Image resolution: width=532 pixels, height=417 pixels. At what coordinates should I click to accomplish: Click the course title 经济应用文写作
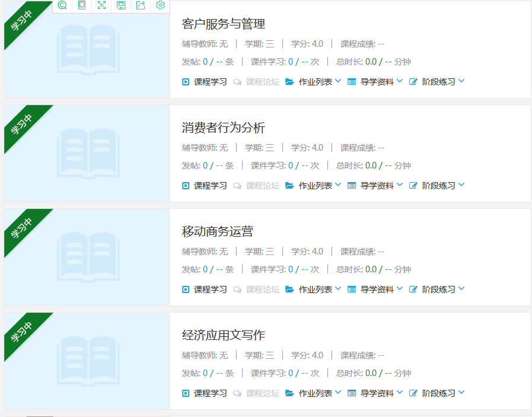pyautogui.click(x=223, y=335)
